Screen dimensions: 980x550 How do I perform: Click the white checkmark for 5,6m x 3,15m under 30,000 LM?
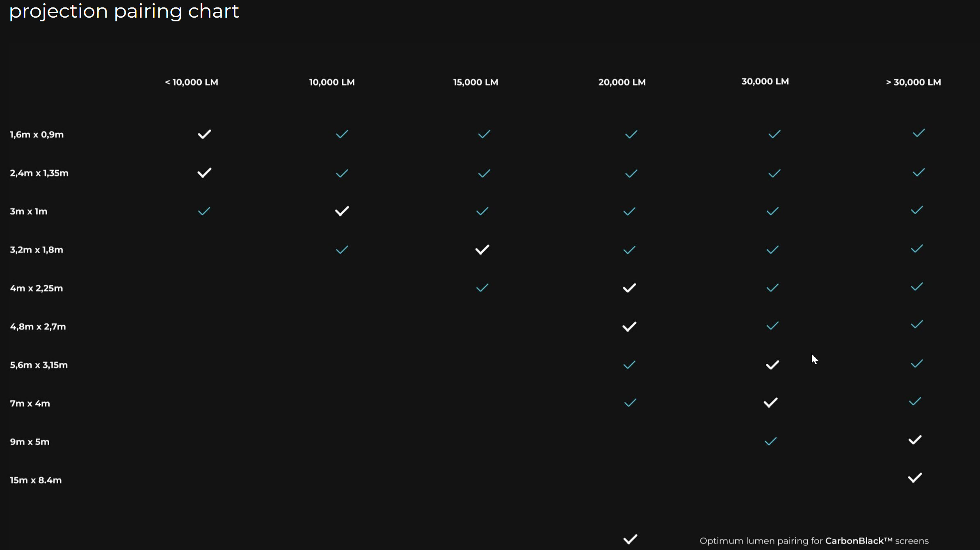pyautogui.click(x=772, y=364)
